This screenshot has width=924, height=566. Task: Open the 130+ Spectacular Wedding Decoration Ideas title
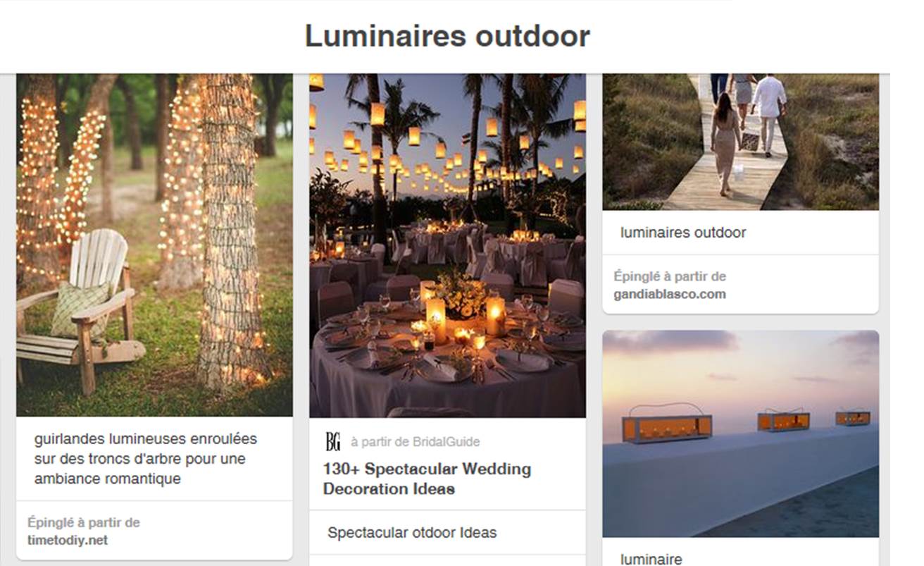[427, 479]
